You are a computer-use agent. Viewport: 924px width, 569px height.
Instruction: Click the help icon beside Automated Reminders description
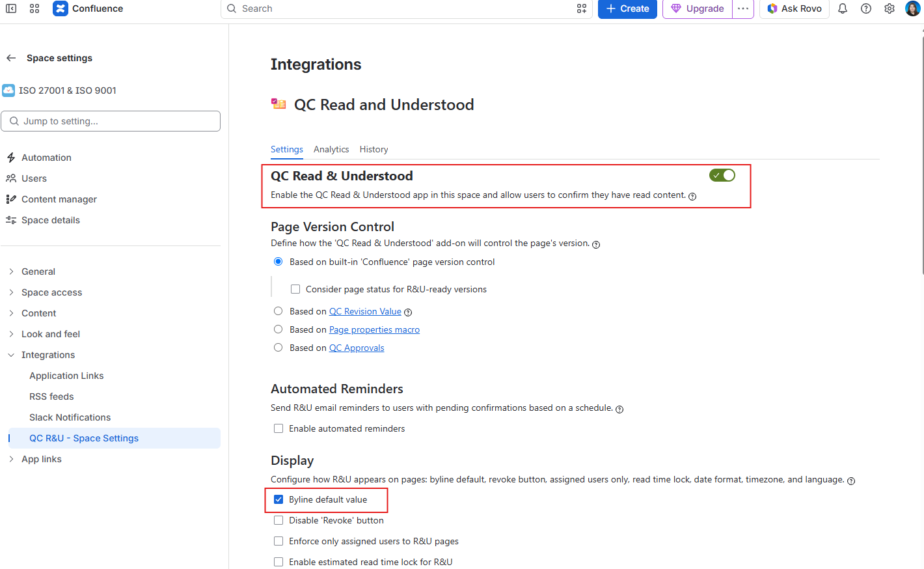pos(619,409)
